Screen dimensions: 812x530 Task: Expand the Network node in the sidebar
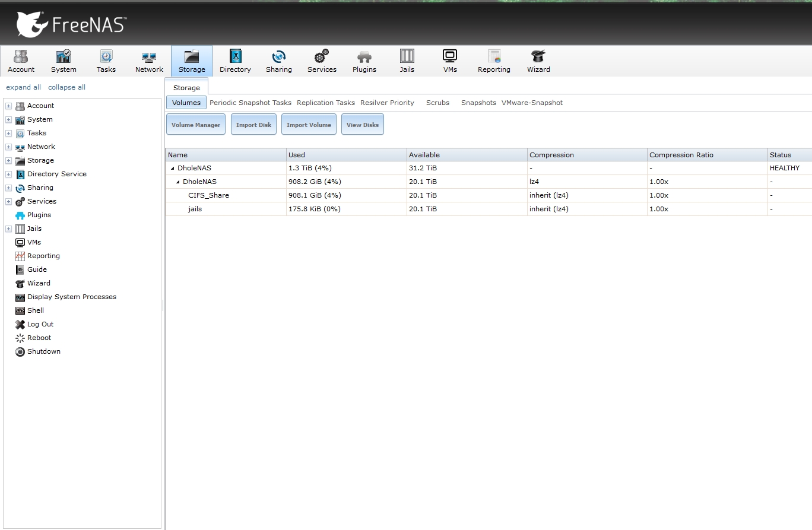click(8, 147)
